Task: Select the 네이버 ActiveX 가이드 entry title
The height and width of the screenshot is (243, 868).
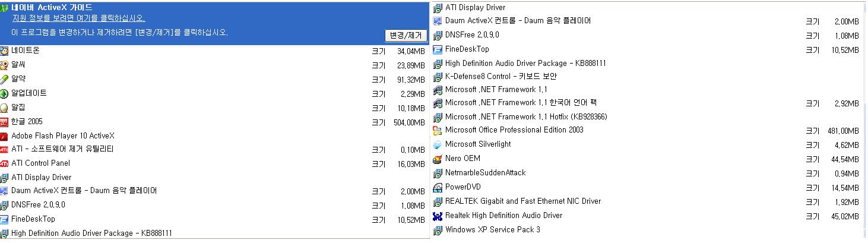Action: (52, 7)
